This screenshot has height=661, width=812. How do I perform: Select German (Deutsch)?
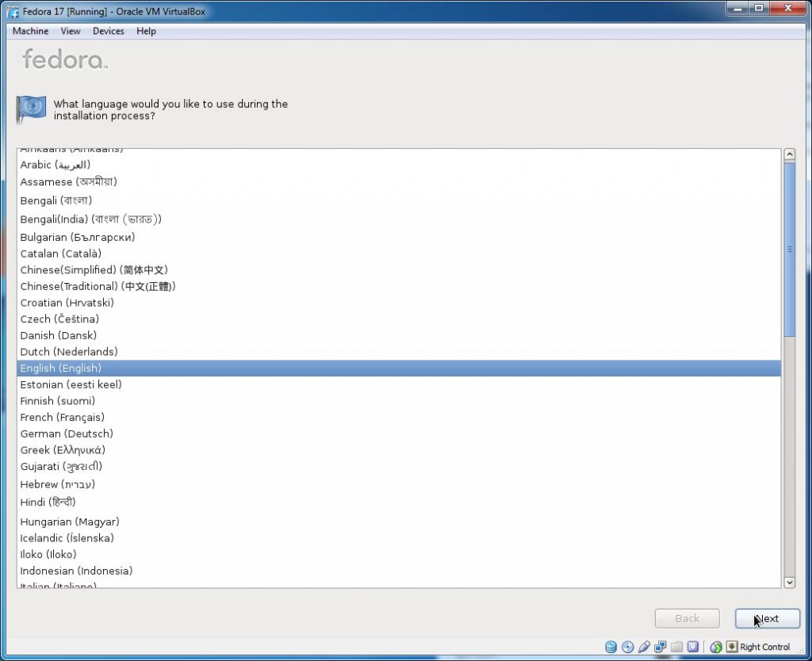pyautogui.click(x=399, y=434)
